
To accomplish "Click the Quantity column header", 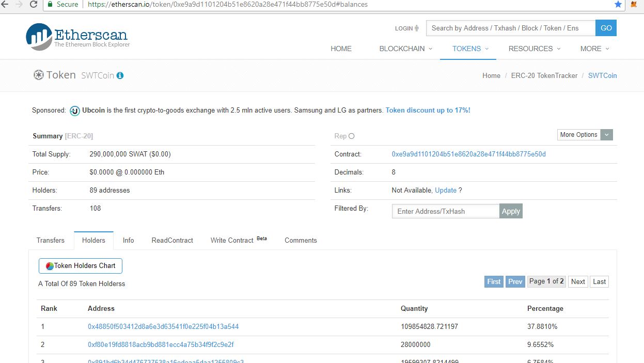I will [x=414, y=309].
